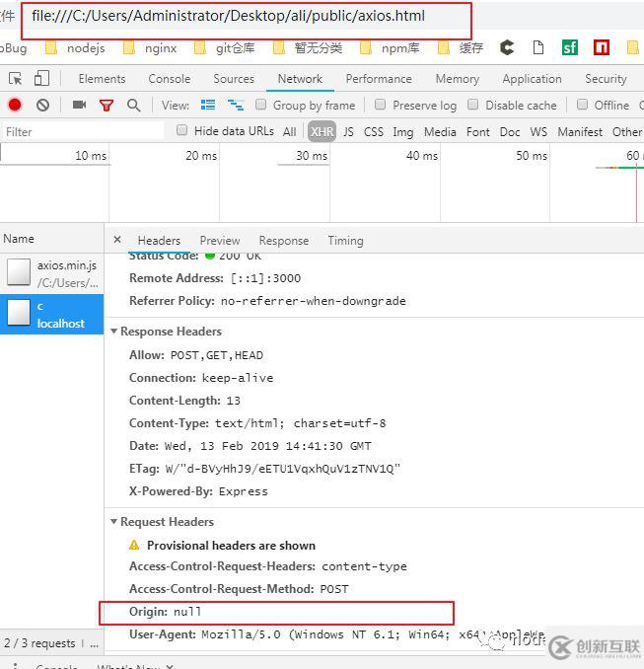This screenshot has height=669, width=644.
Task: Filter requests by Font
Action: 478,132
